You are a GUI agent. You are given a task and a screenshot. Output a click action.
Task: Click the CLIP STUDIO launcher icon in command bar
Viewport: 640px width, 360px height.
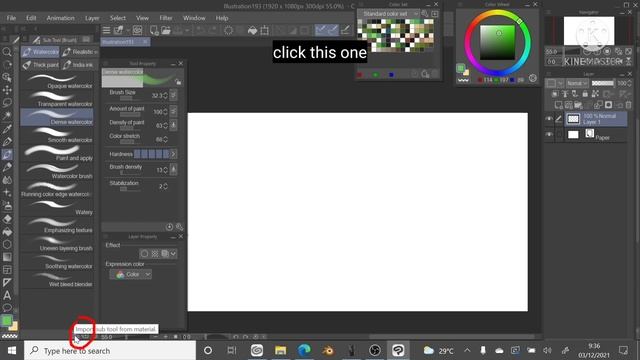tap(138, 30)
